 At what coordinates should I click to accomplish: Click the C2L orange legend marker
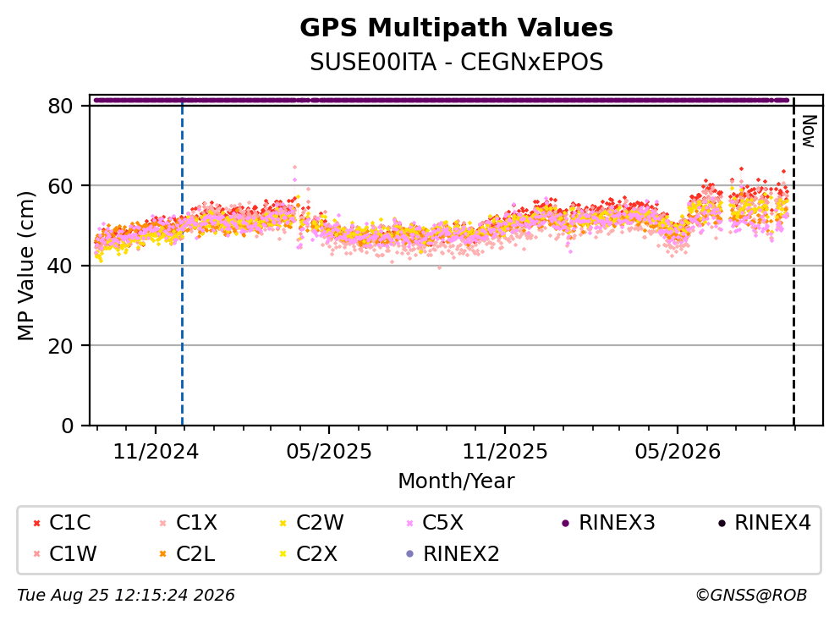163,554
